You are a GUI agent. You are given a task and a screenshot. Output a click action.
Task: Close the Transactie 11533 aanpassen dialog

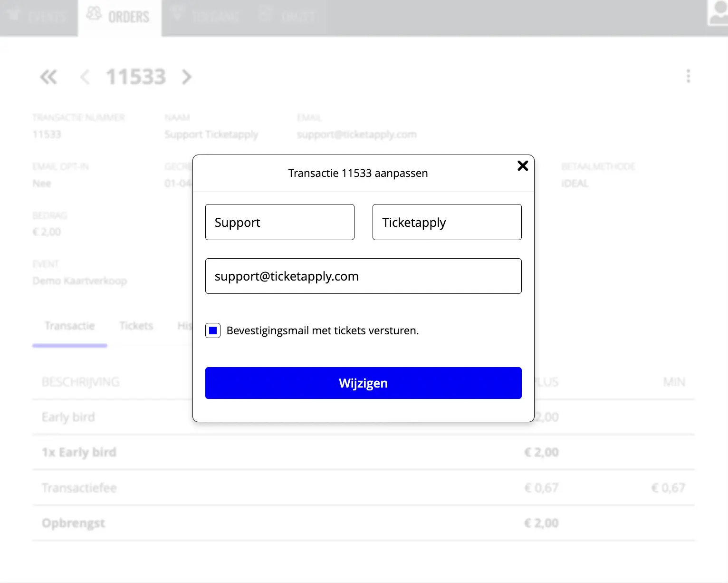[x=523, y=165]
